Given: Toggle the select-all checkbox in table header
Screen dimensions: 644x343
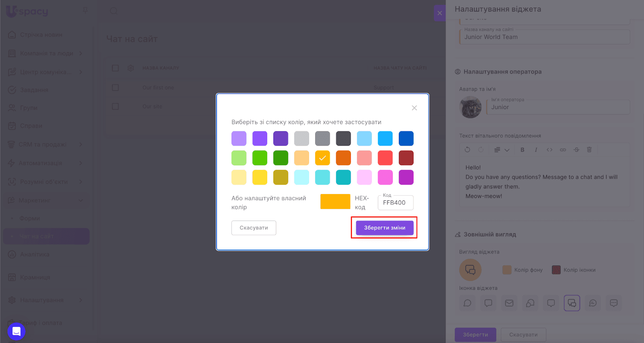Looking at the screenshot, I should point(116,68).
